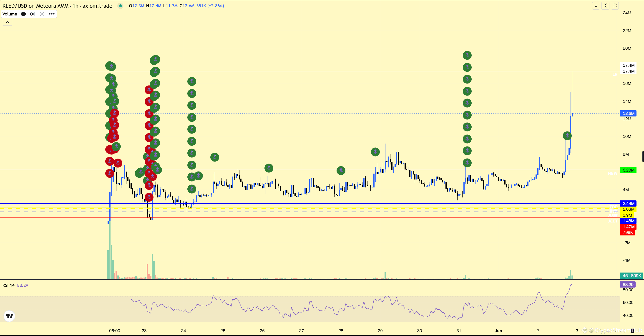Click the -4M price axis tick
This screenshot has height=336, width=644.
point(626,260)
